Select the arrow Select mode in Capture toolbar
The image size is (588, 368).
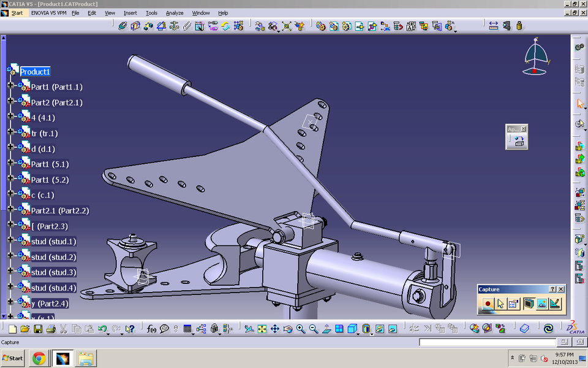pos(501,302)
